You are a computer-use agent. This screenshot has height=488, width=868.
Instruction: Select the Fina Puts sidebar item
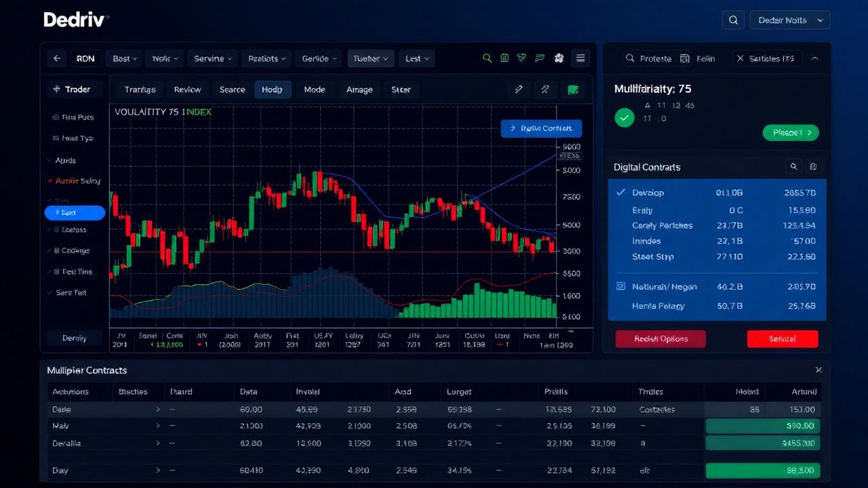pos(73,117)
